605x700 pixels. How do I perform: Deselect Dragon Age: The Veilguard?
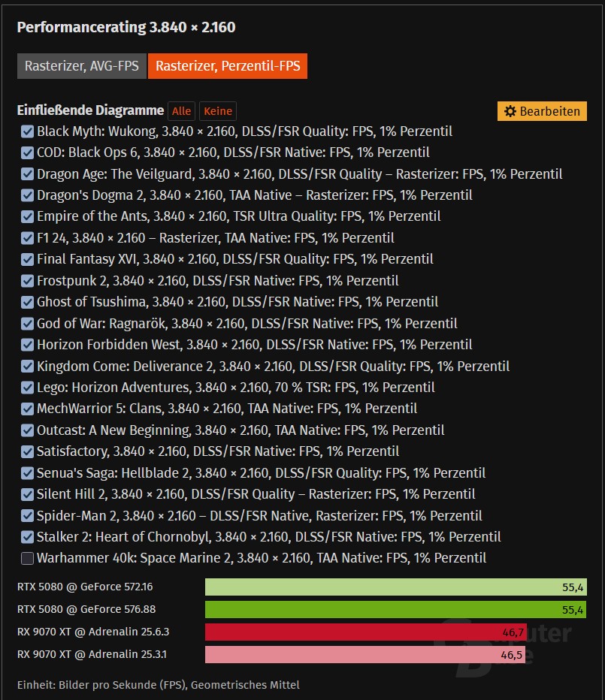(x=27, y=173)
